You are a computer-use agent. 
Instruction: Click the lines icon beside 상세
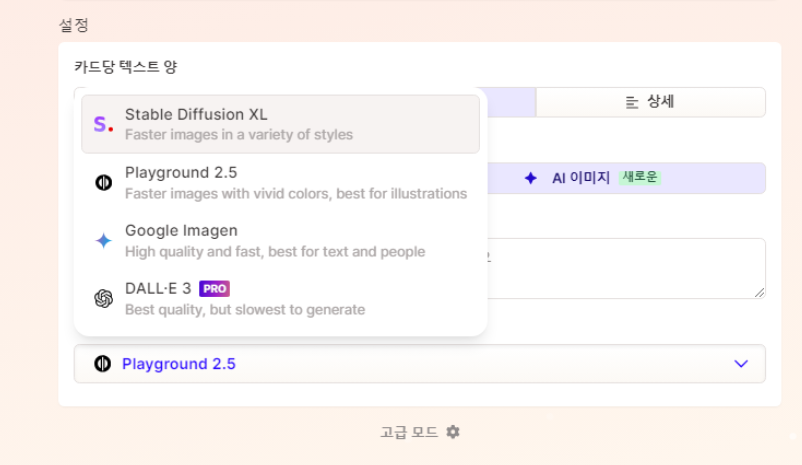pos(632,102)
